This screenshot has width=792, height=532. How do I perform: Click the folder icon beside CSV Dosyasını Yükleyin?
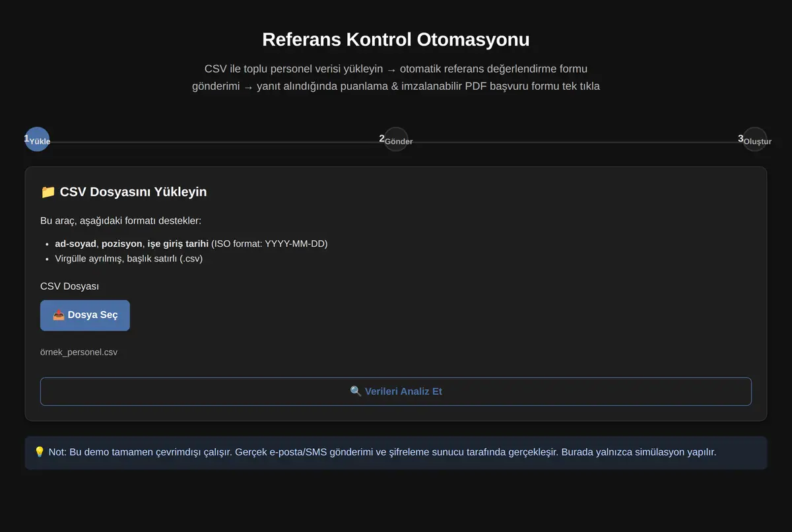click(48, 192)
